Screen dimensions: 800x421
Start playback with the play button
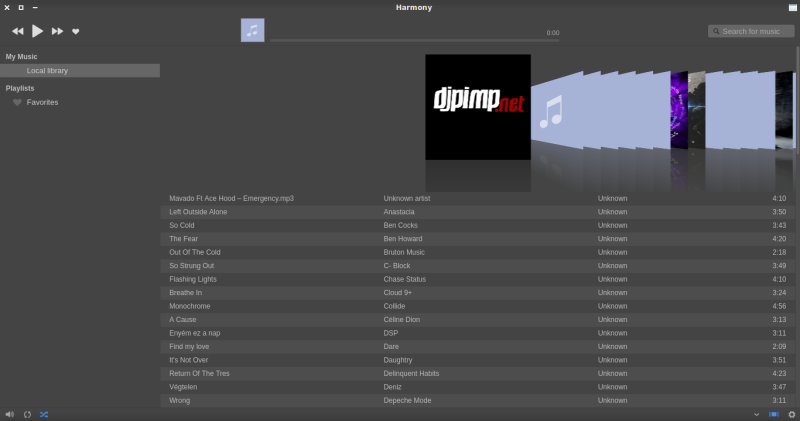tap(37, 31)
